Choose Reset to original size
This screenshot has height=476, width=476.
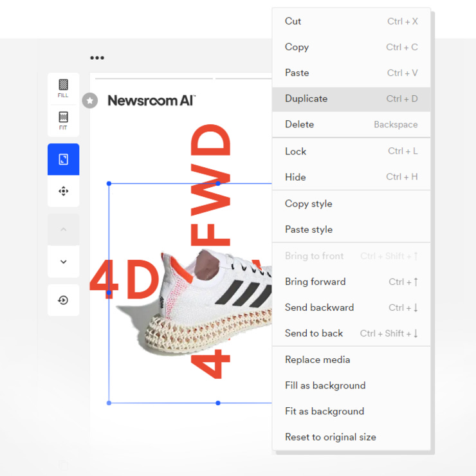(351, 437)
